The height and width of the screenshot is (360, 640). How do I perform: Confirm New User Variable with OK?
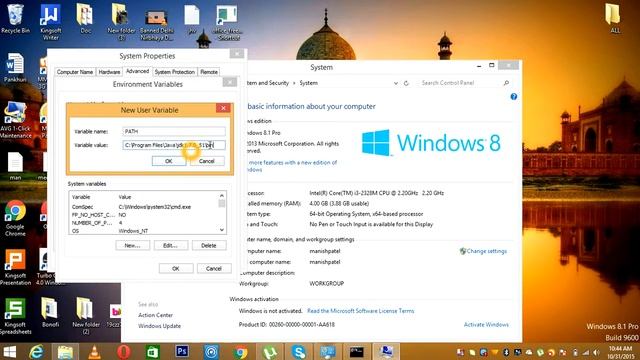point(169,161)
